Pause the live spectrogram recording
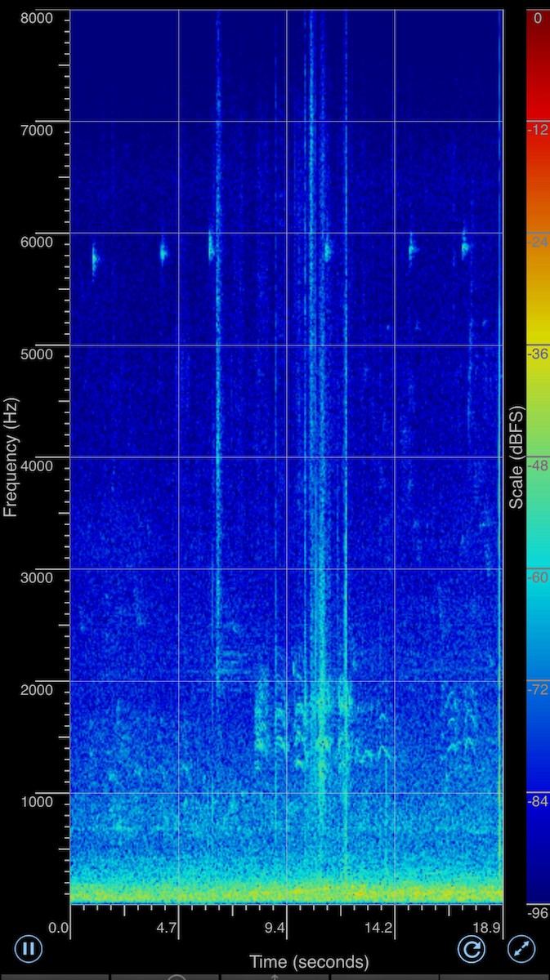This screenshot has width=550, height=980. [x=28, y=948]
